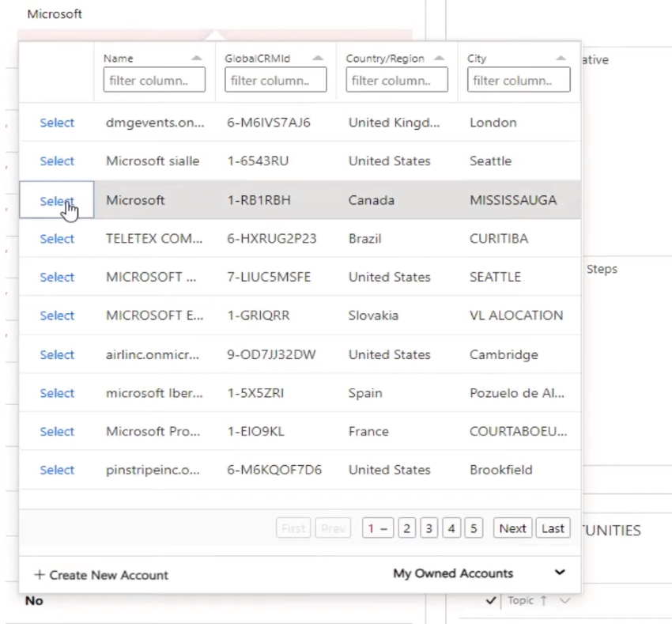Image resolution: width=672 pixels, height=624 pixels.
Task: Click the VL ALOCATION city cell
Action: tap(516, 316)
